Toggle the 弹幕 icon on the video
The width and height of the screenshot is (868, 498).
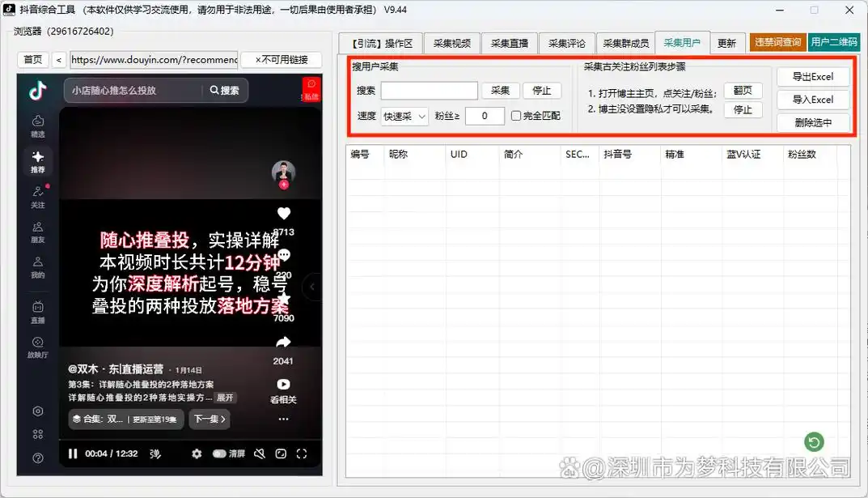click(155, 453)
